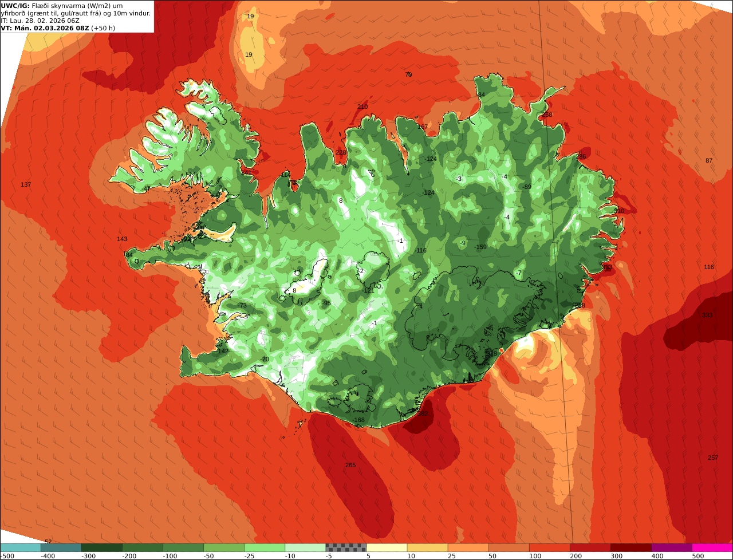Click the legend swatch between 50 and 100
The height and width of the screenshot is (560, 733).
[509, 547]
